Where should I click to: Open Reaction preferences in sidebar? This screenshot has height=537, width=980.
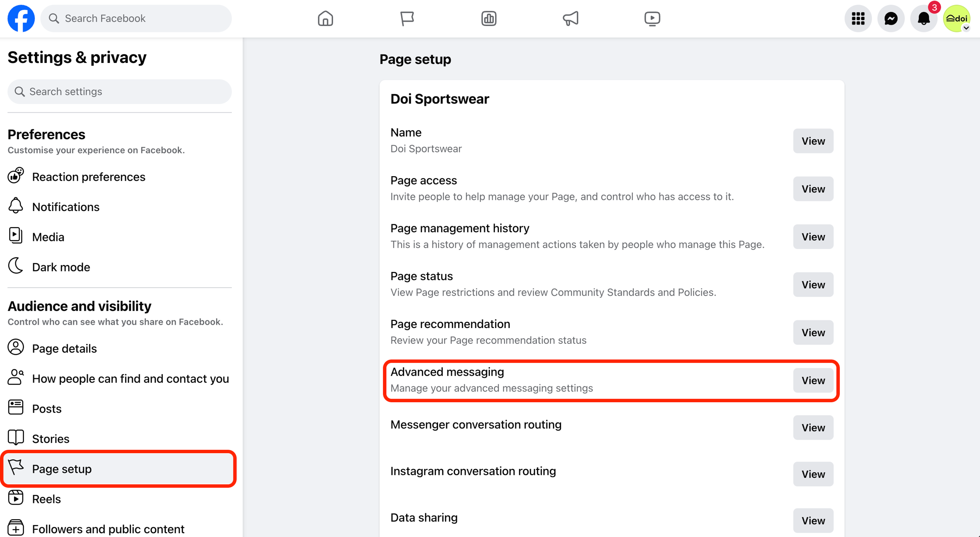coord(88,177)
